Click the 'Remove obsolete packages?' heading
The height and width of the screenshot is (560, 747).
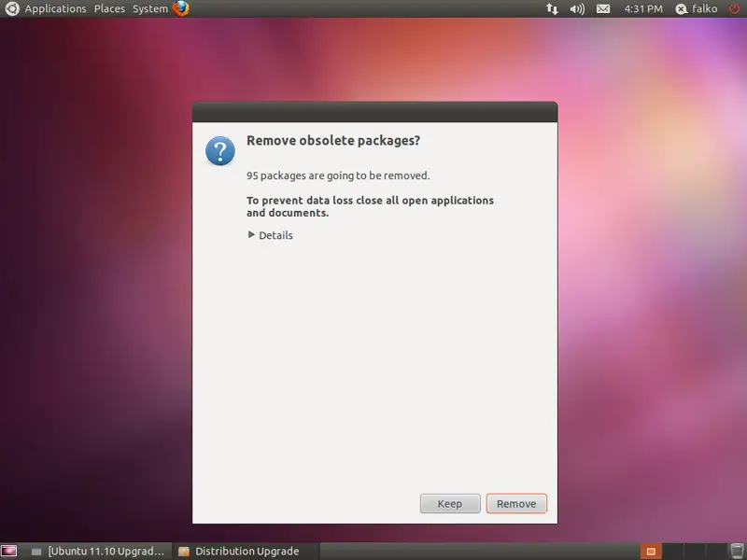333,141
